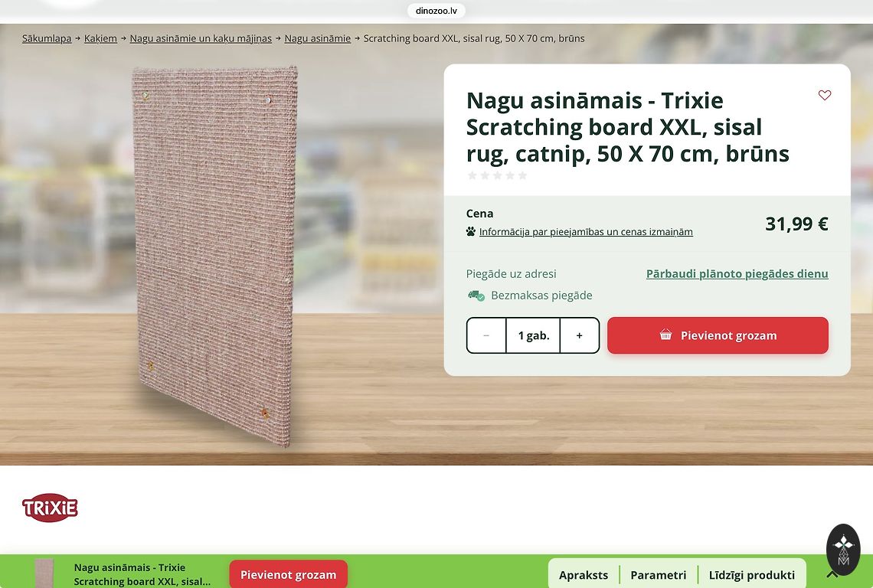Click the Trixie brand logo
The height and width of the screenshot is (588, 873).
tap(50, 508)
